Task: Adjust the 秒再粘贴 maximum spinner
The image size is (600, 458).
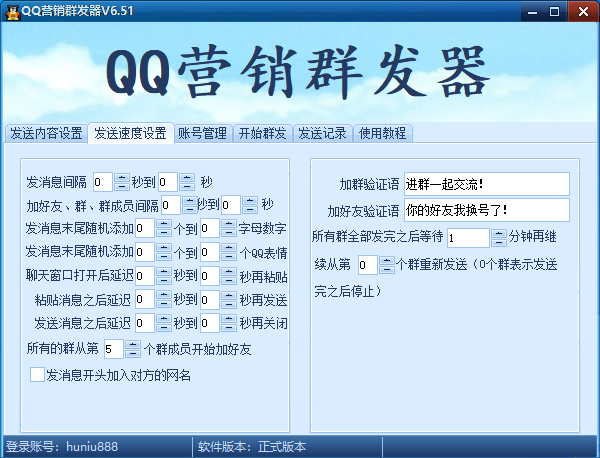Action: coord(229,276)
